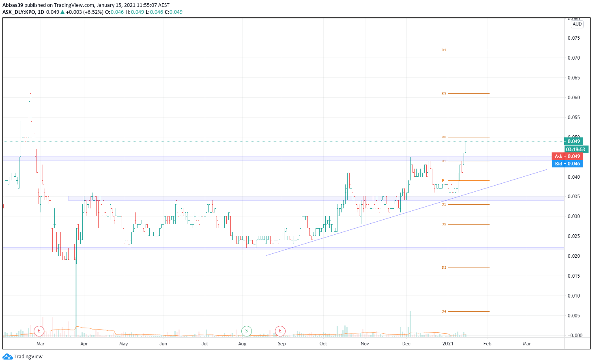Screen dimensions: 593x364
Task: Click the blue Bid 0.046 price label
Action: pos(568,164)
